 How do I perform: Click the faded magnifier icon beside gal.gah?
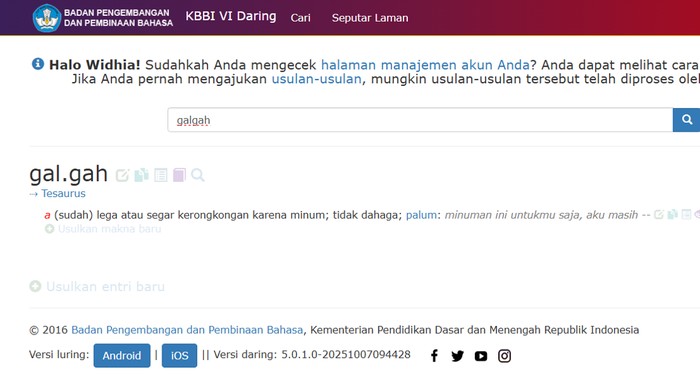198,175
